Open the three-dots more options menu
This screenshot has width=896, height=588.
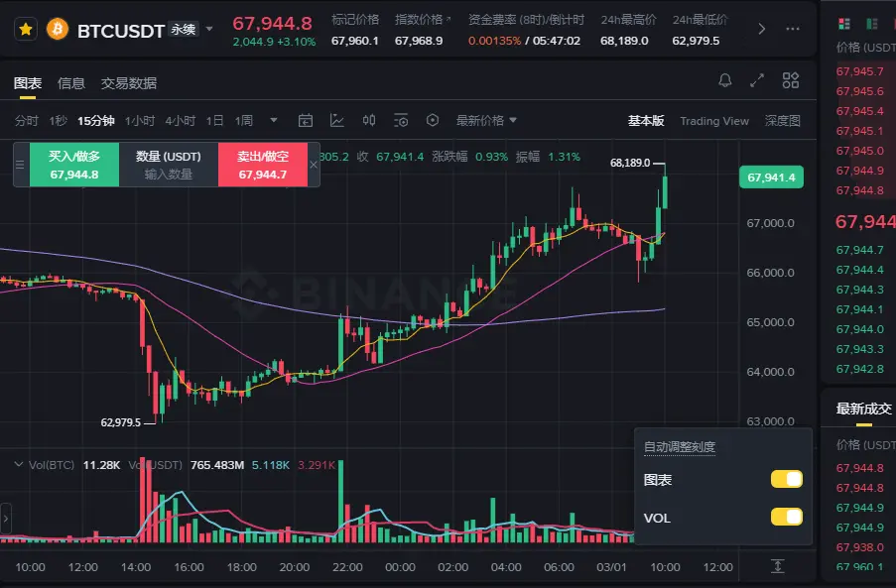click(x=793, y=29)
